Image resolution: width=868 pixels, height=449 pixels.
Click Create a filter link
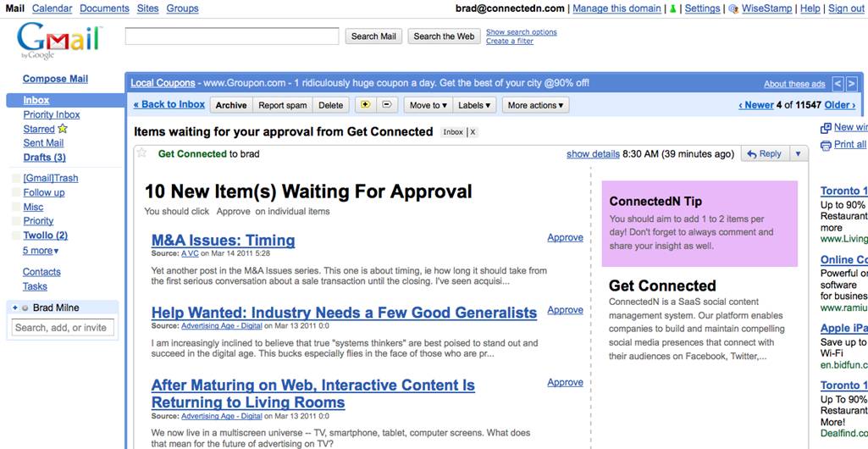[x=509, y=41]
